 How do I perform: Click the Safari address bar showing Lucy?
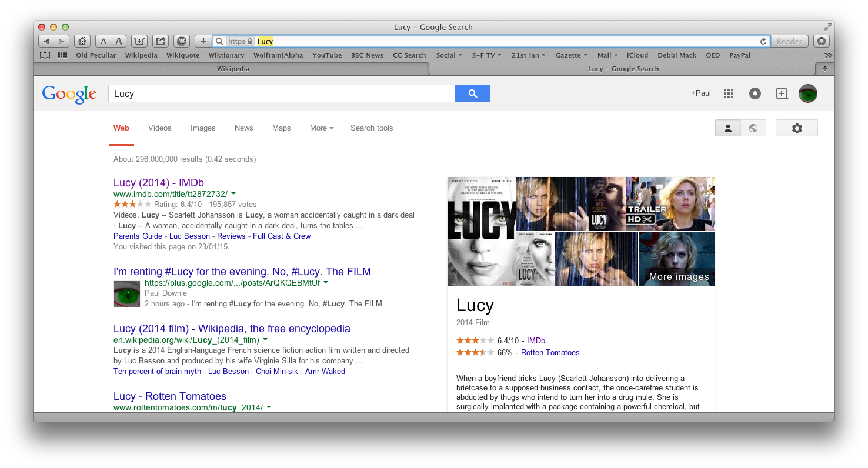point(492,41)
